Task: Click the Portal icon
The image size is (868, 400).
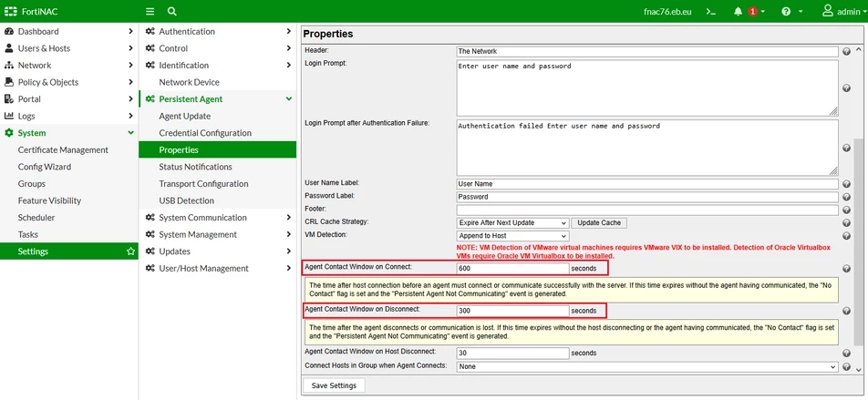Action: 8,99
